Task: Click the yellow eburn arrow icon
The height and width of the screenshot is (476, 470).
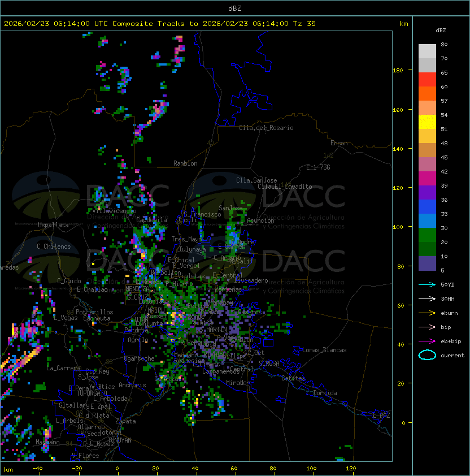Action: click(x=427, y=313)
